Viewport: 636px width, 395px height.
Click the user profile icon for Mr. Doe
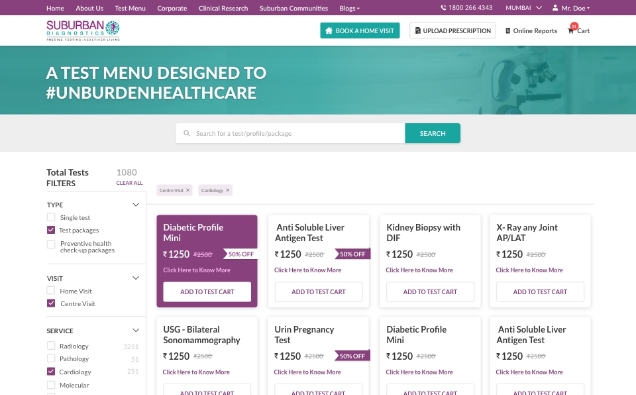tap(555, 8)
